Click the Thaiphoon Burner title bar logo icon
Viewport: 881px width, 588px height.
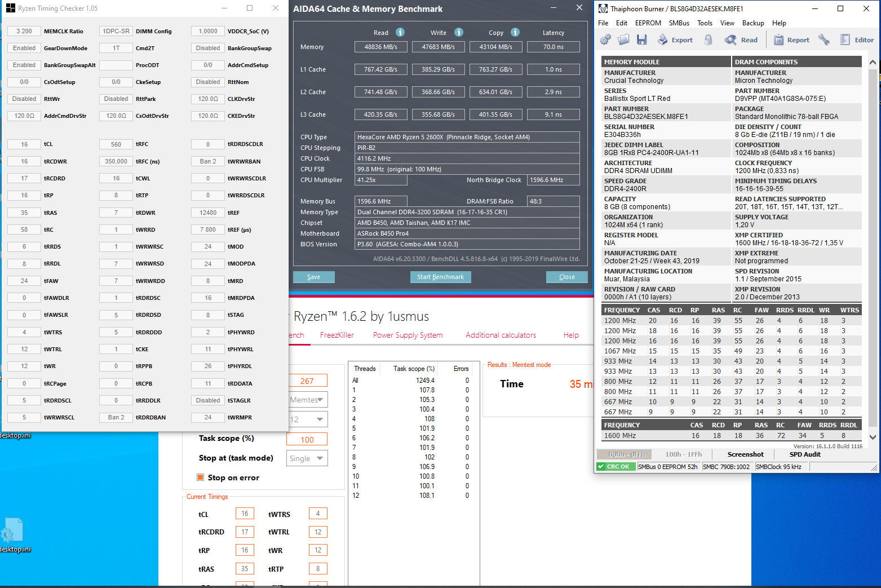[603, 8]
